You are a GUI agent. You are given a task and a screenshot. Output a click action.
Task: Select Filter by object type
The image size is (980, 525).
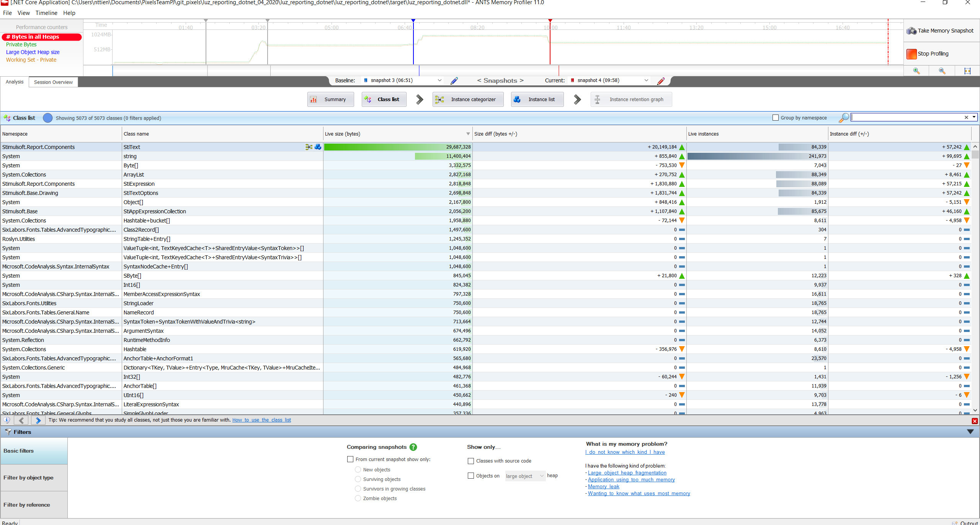(x=34, y=478)
